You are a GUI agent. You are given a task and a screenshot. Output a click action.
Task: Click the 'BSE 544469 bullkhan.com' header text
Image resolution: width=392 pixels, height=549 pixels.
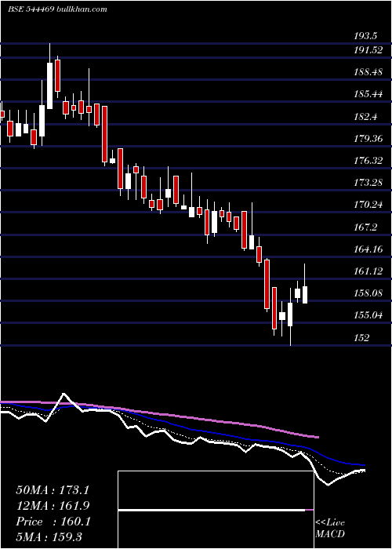click(x=57, y=9)
